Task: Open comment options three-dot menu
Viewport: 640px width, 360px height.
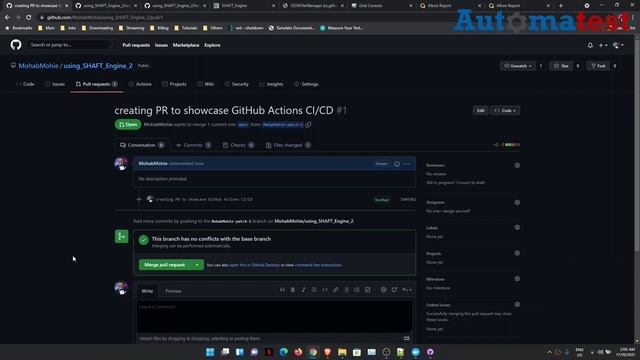Action: 406,164
